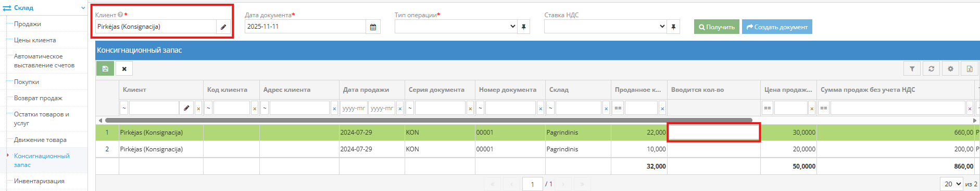Change the Клиент filter operator
This screenshot has height=191, width=980.
coord(124,109)
